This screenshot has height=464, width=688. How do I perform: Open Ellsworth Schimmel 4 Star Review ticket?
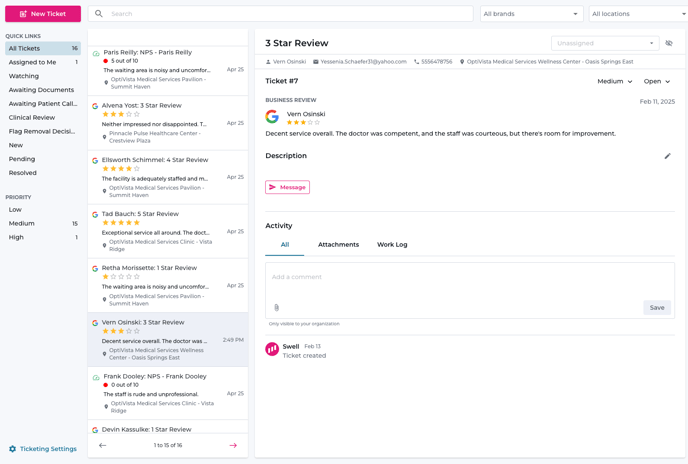click(168, 177)
